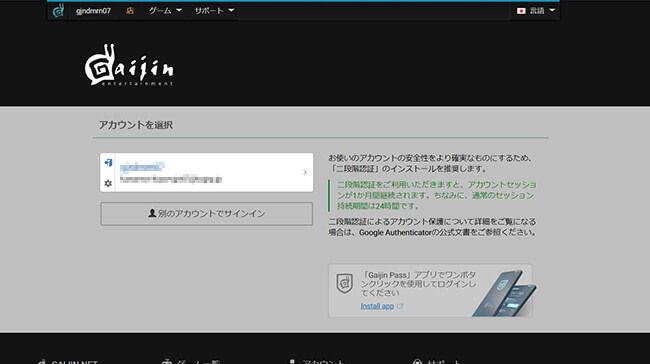This screenshot has width=650, height=364.
Task: Click 別のアカウントでサインイン button
Action: point(206,214)
